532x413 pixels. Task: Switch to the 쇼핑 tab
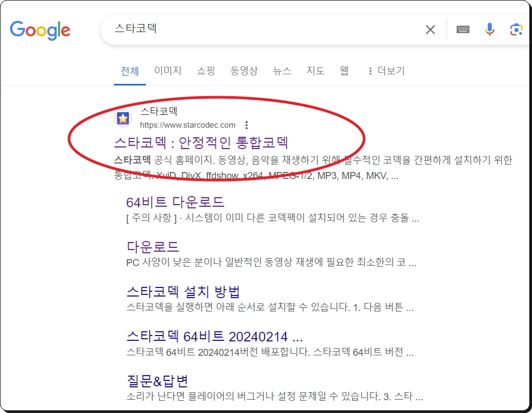[x=206, y=71]
